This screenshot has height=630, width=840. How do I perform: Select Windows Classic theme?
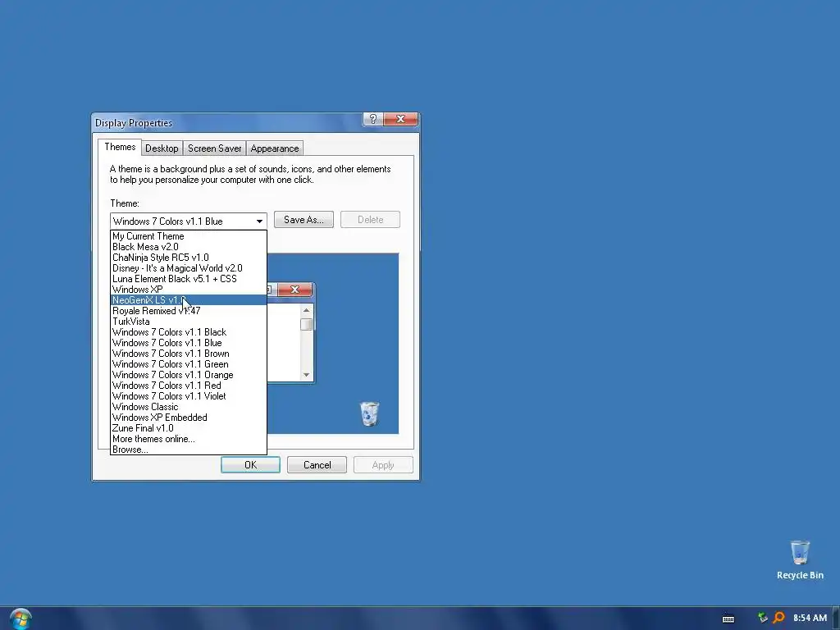[189, 407]
